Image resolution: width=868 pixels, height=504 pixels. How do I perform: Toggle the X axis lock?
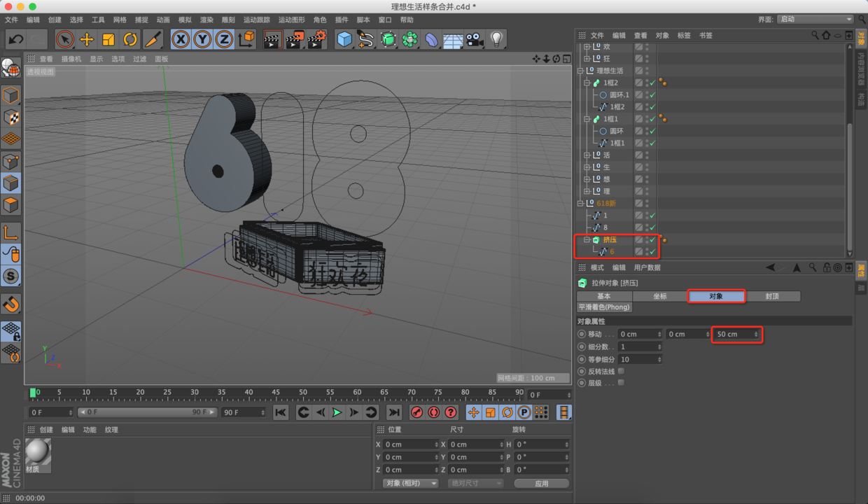[x=181, y=39]
